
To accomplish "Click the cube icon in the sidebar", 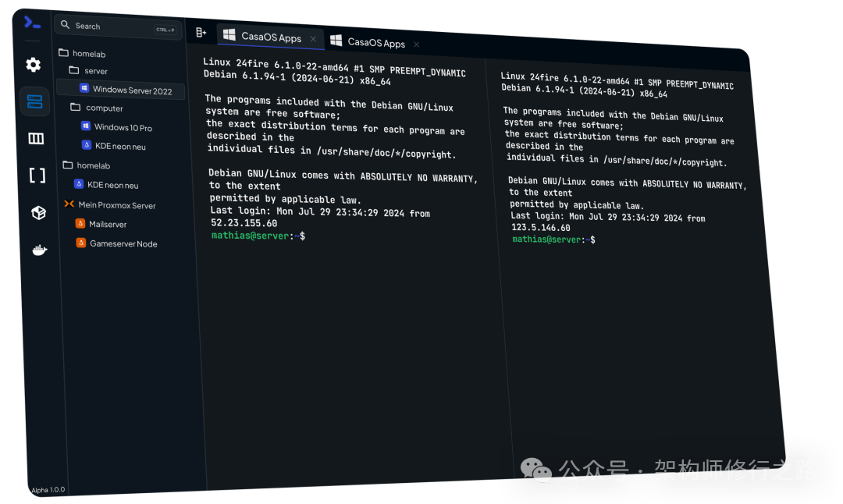I will pos(38,213).
